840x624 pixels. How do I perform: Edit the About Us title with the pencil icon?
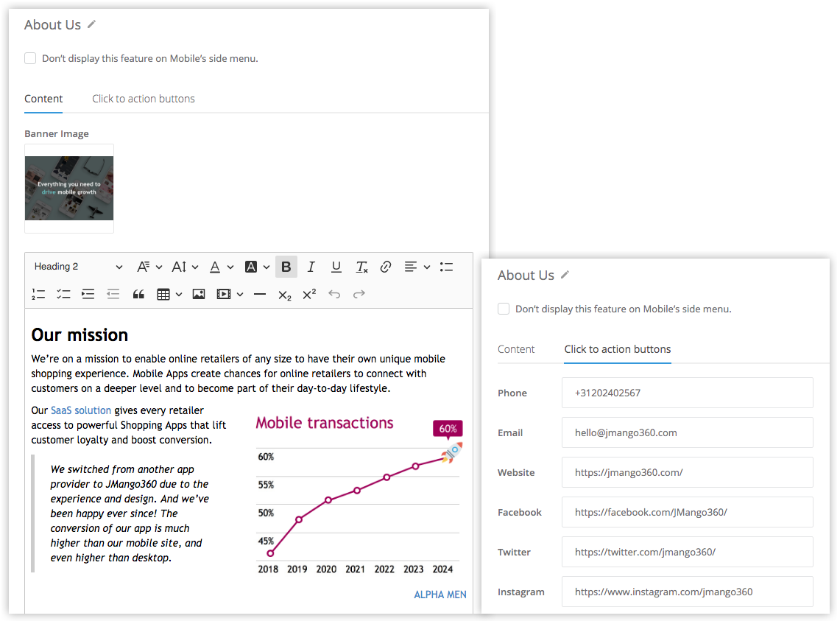(91, 24)
